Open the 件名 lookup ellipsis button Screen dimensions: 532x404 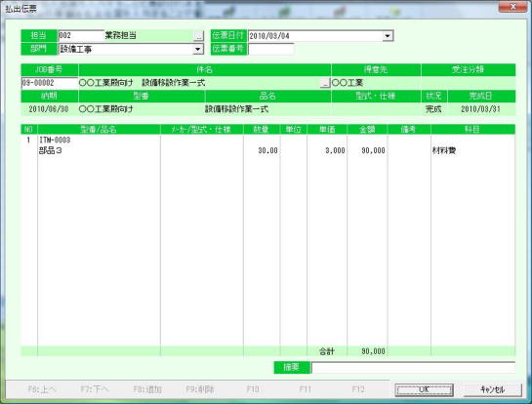click(x=325, y=82)
